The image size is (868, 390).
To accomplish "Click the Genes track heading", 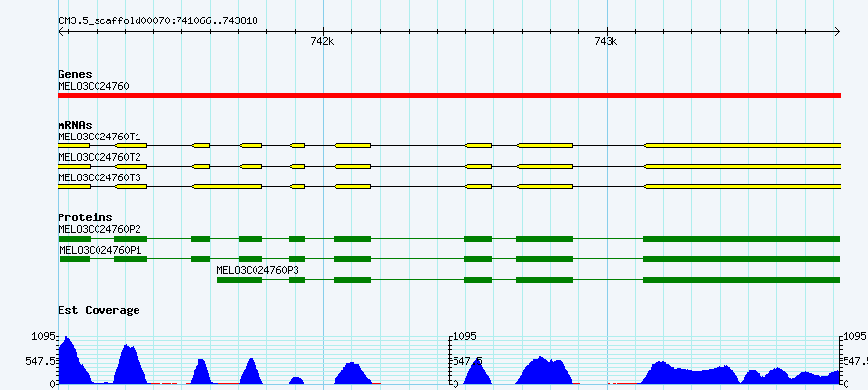I will (x=75, y=74).
